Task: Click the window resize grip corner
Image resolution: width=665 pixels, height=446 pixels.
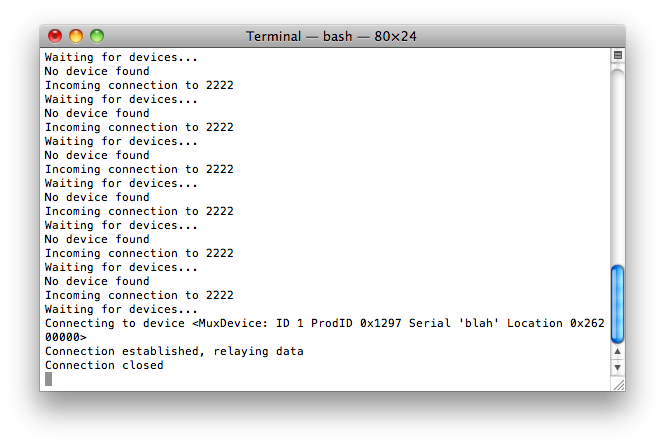Action: [x=617, y=383]
